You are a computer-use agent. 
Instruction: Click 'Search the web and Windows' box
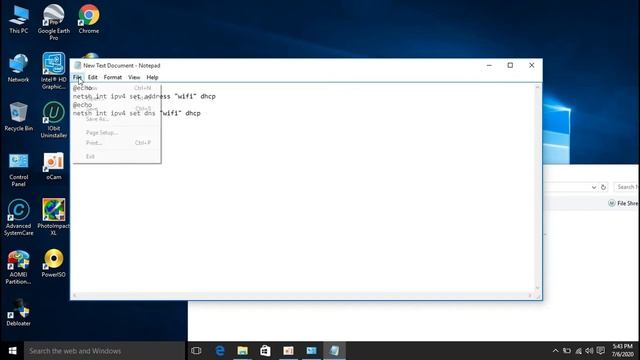point(104,351)
